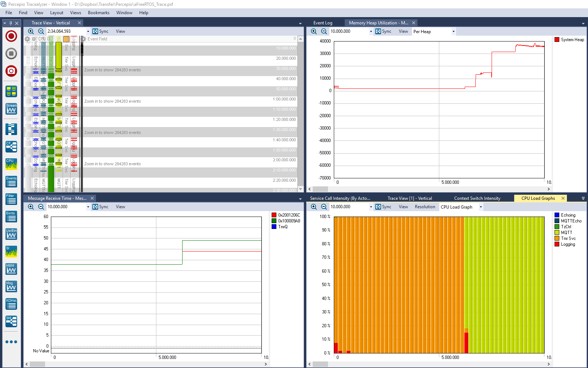588x368 pixels.
Task: Stop recording using the grey stop icon
Action: pyautogui.click(x=11, y=54)
